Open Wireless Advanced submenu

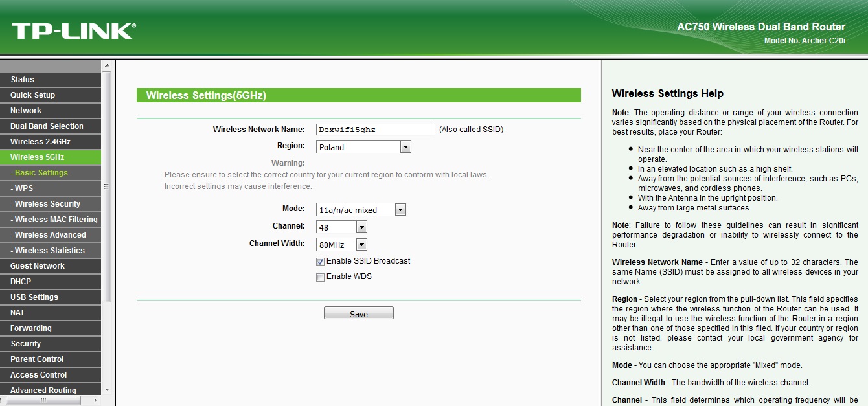click(51, 234)
